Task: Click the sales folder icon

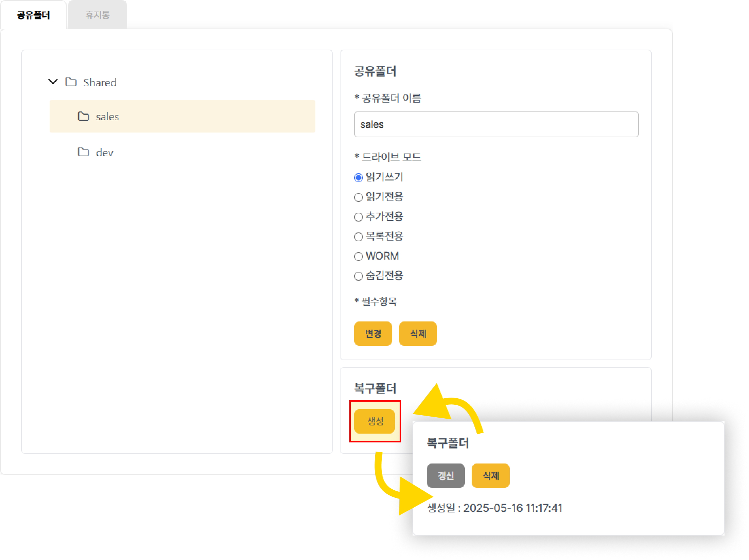Action: coord(83,117)
